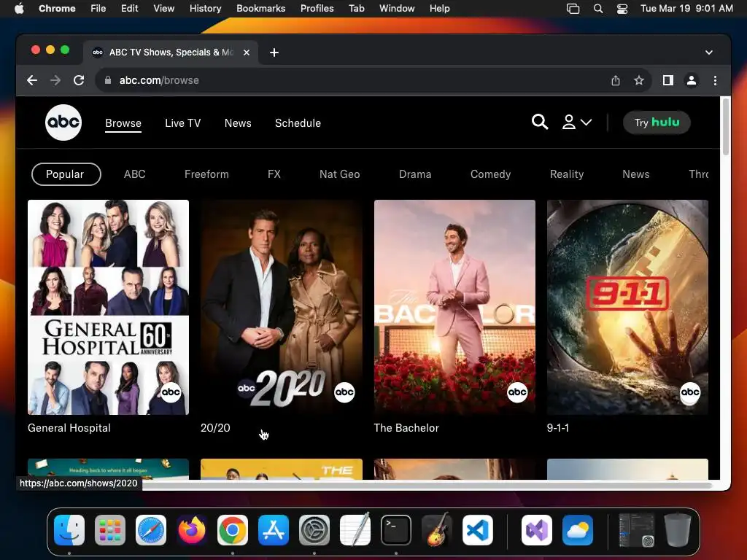747x560 pixels.
Task: Click The Bachelor title text
Action: (x=406, y=427)
